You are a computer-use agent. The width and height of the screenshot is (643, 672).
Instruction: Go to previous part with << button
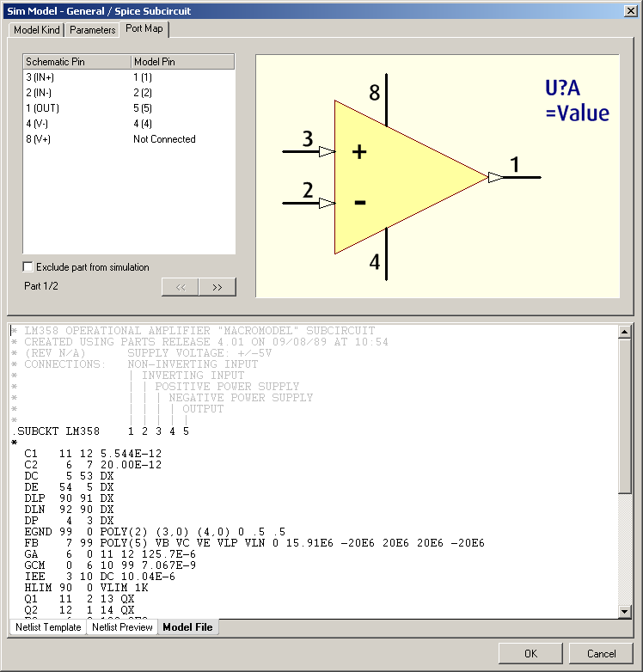(181, 287)
